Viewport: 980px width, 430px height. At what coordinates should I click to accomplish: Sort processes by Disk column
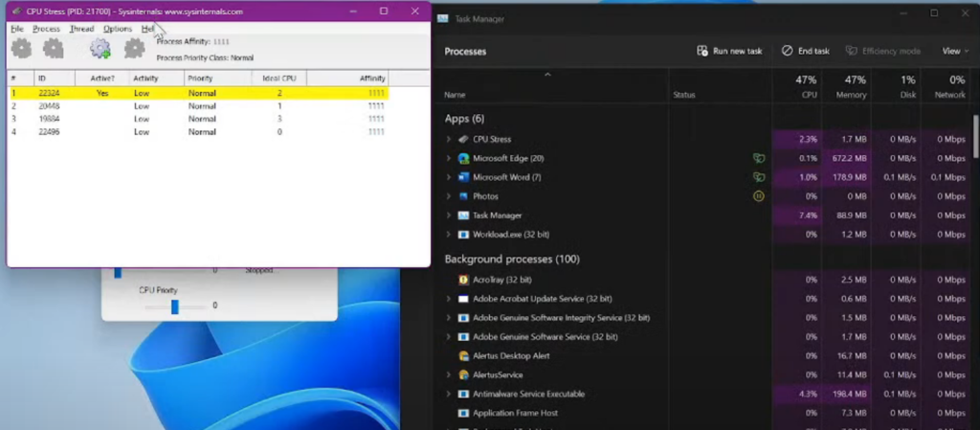[896, 86]
